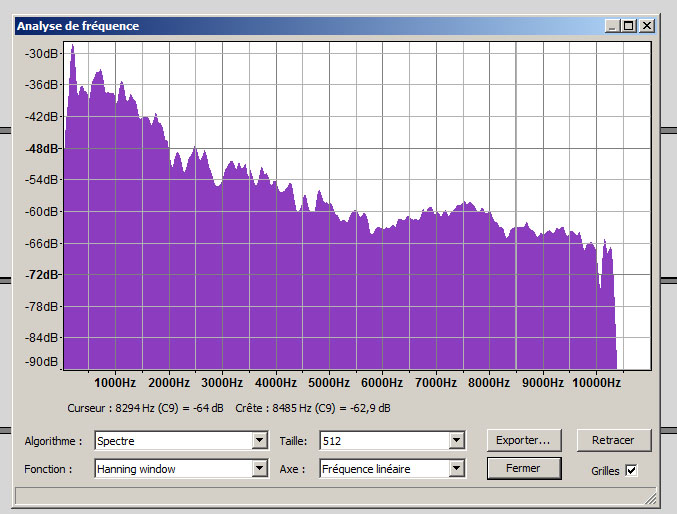Click the -54dB axis label
The image size is (677, 514).
[x=41, y=180]
